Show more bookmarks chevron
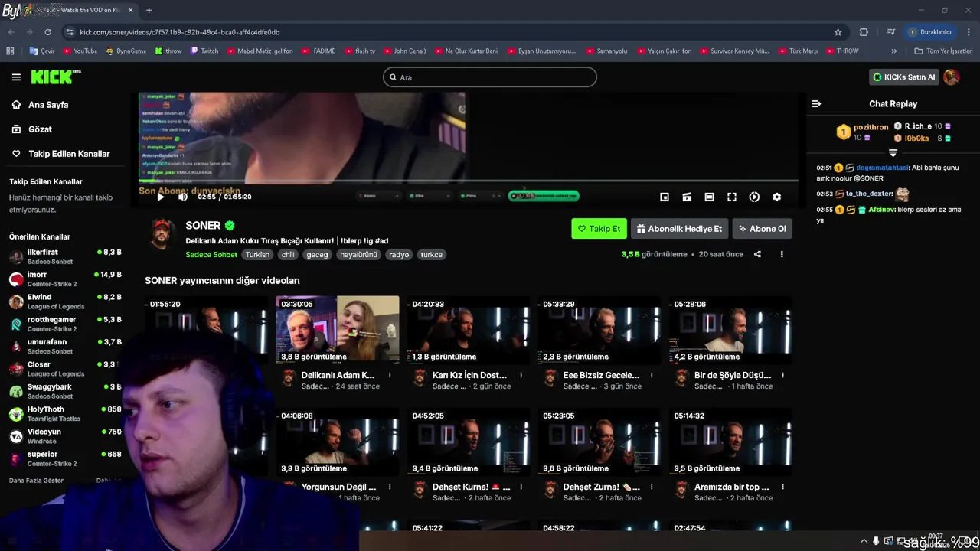The image size is (980, 551). pyautogui.click(x=893, y=51)
